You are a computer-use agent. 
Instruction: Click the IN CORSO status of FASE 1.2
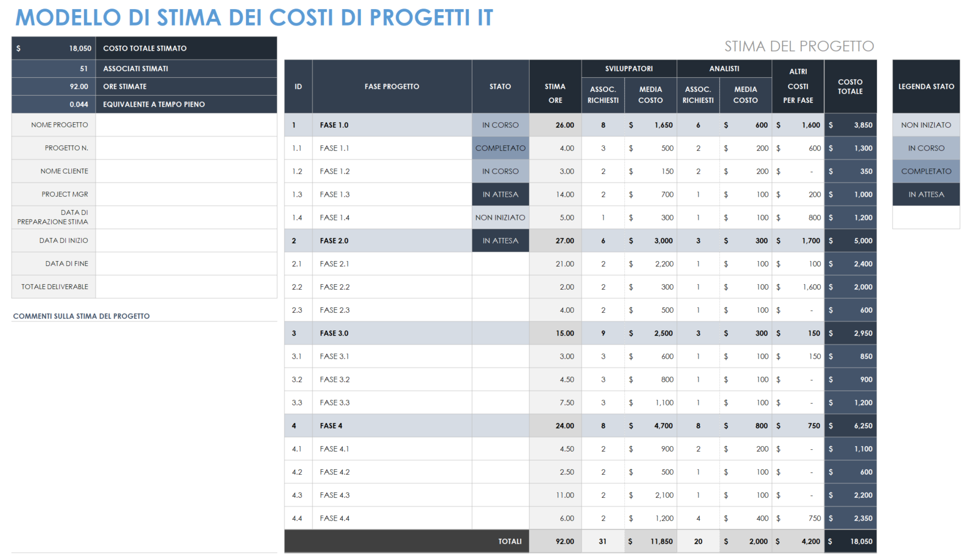501,171
